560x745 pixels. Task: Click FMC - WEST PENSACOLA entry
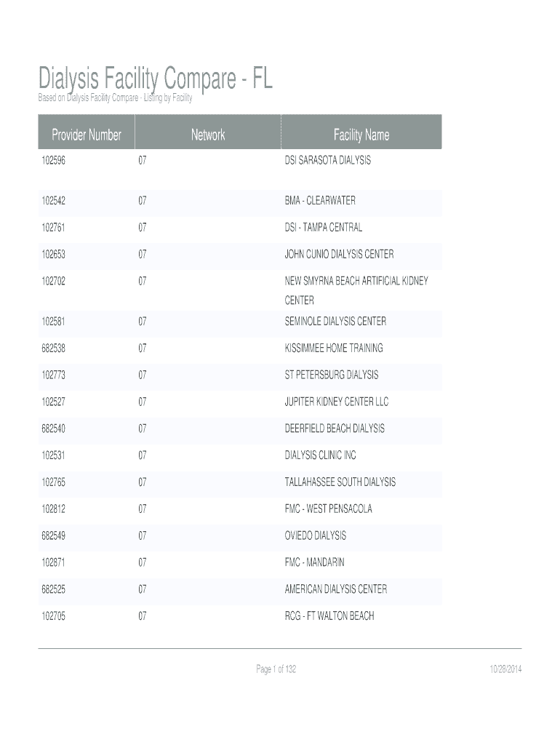click(328, 509)
